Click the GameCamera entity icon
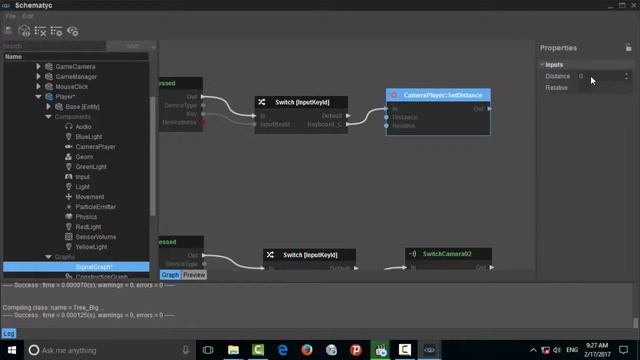The image size is (640, 360). click(x=49, y=67)
